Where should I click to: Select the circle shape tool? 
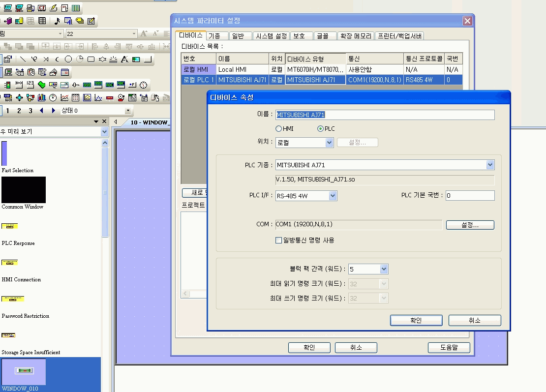pyautogui.click(x=68, y=60)
